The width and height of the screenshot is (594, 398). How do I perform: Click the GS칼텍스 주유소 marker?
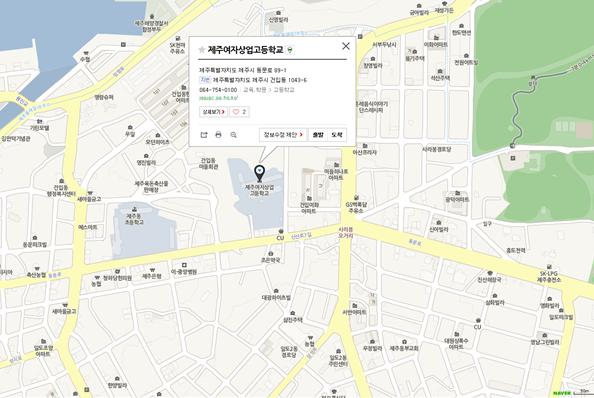[x=356, y=204]
